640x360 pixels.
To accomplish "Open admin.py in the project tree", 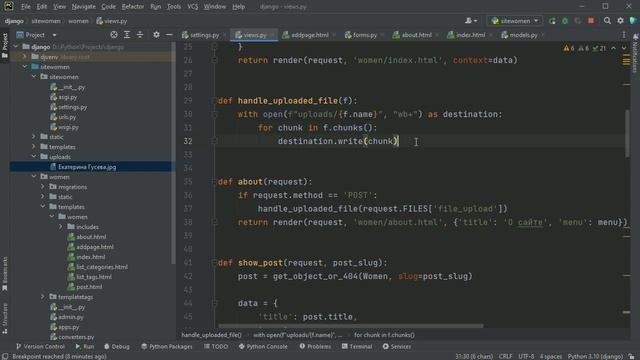I will tap(71, 317).
